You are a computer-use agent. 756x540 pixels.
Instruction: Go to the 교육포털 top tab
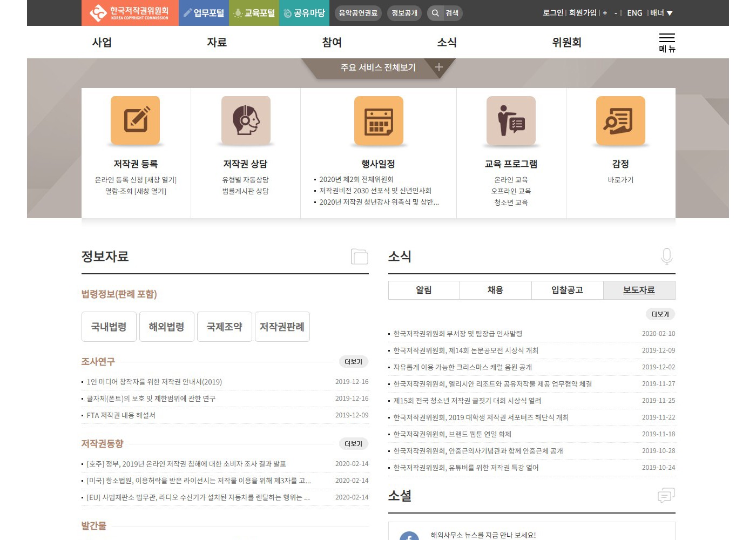pos(254,13)
